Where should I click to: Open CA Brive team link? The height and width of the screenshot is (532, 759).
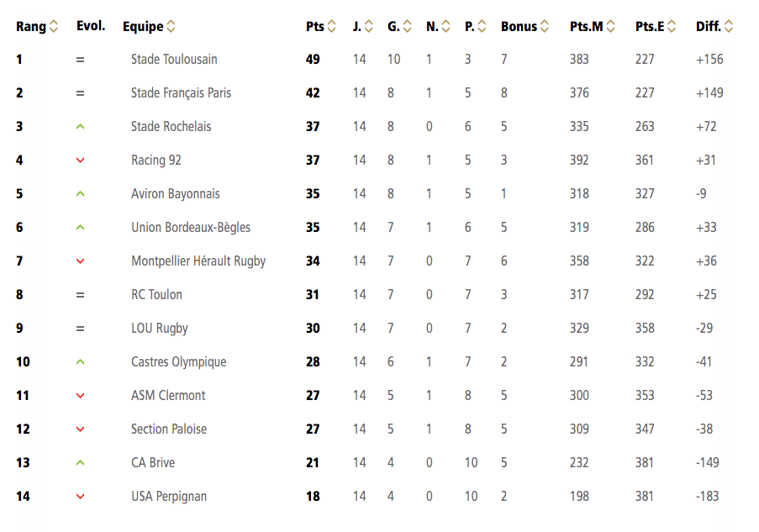tap(153, 463)
